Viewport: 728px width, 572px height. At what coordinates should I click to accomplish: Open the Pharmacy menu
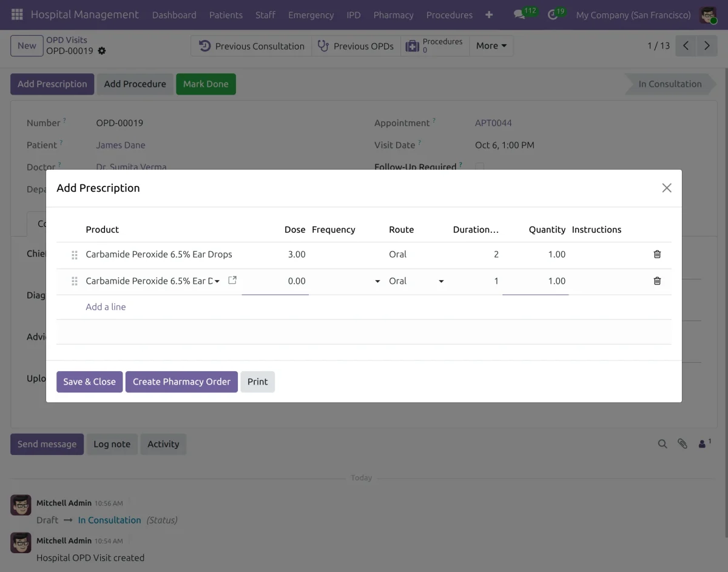click(x=393, y=15)
